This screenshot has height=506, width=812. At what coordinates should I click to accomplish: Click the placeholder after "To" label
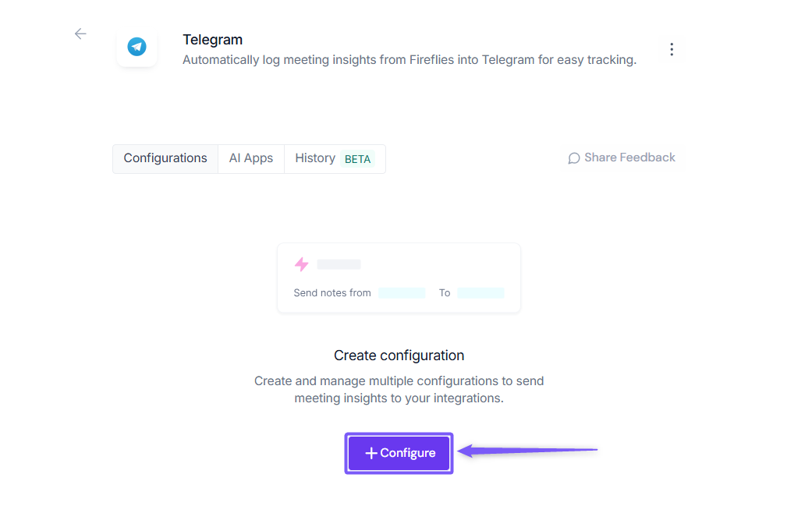tap(480, 293)
